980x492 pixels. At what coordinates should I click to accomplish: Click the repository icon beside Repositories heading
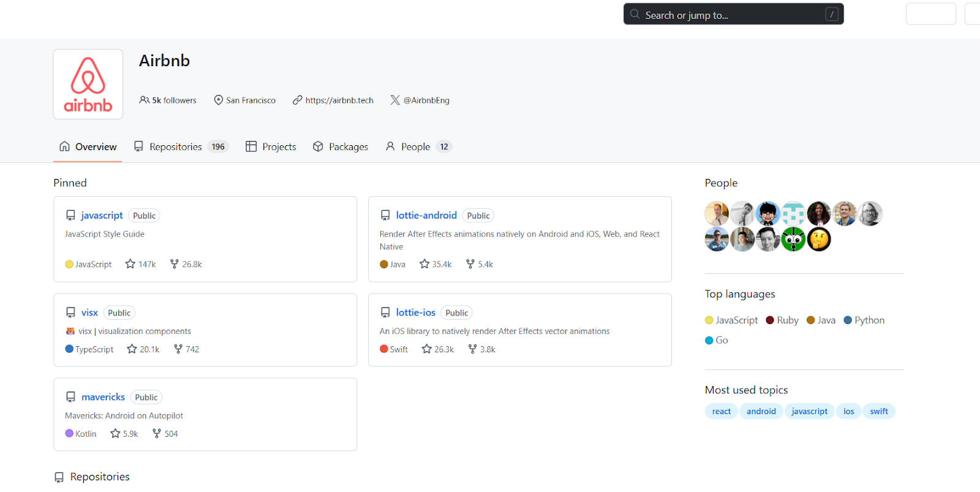59,477
